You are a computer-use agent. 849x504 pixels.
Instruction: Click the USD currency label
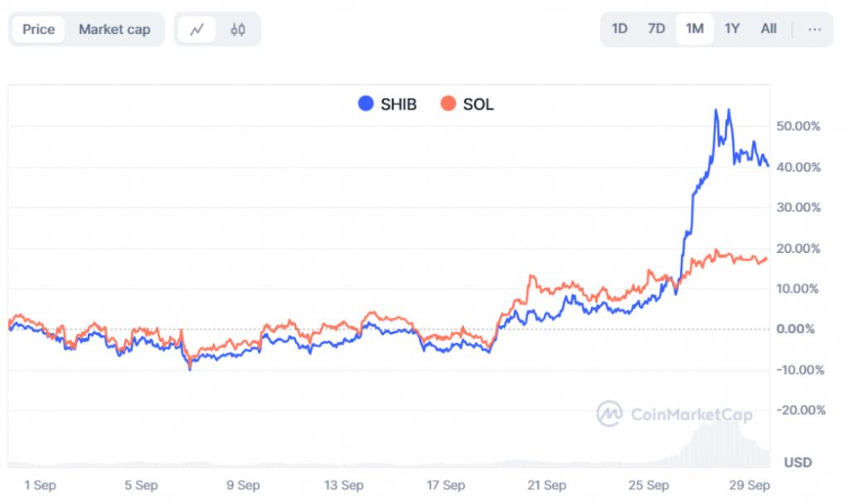pos(798,463)
